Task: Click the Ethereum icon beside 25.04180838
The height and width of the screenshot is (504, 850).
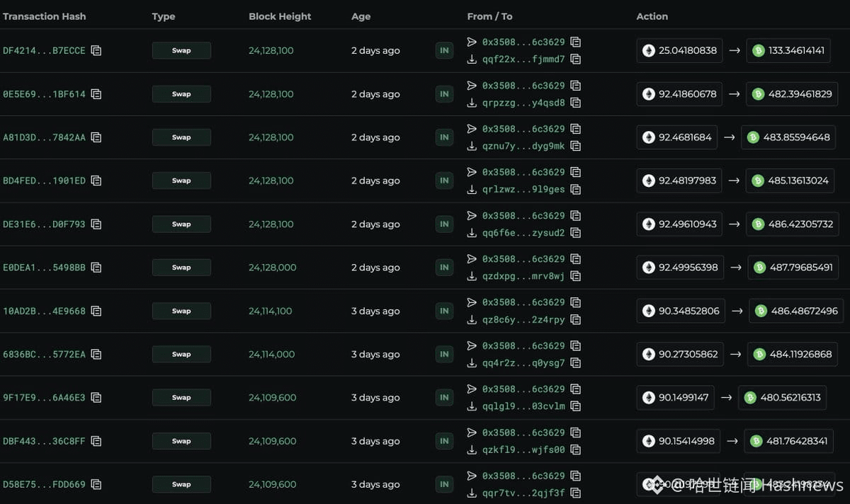Action: click(x=649, y=51)
